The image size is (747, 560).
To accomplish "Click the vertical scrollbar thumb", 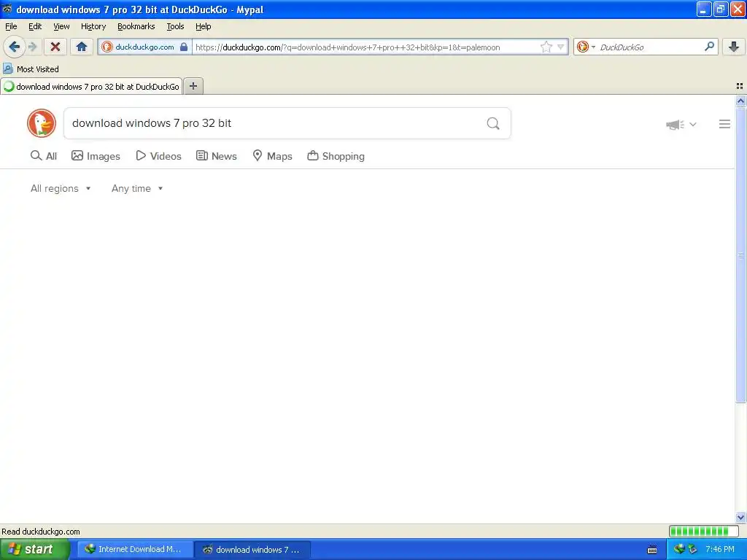I will coord(740,255).
